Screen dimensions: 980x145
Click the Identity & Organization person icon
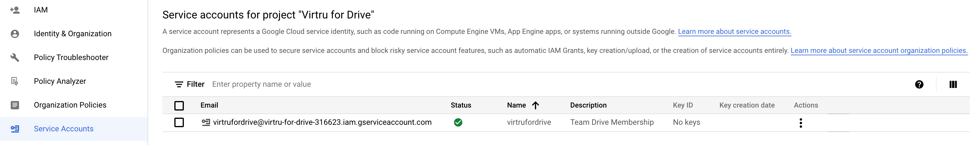point(15,34)
